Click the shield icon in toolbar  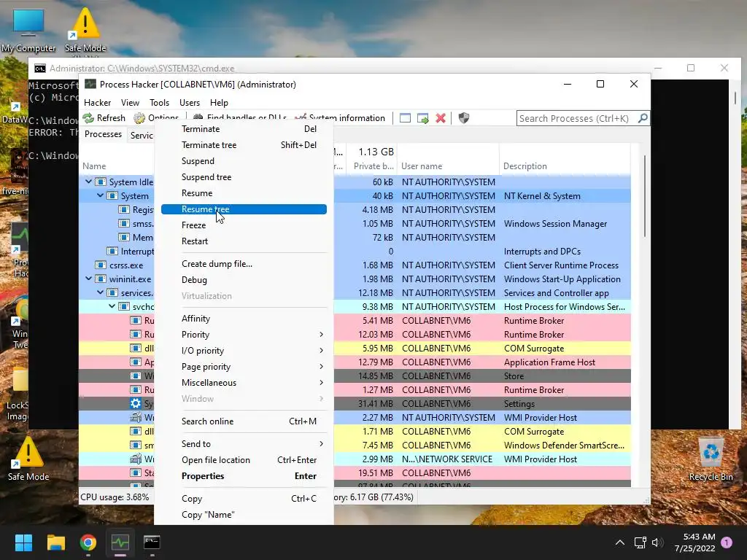pyautogui.click(x=463, y=118)
